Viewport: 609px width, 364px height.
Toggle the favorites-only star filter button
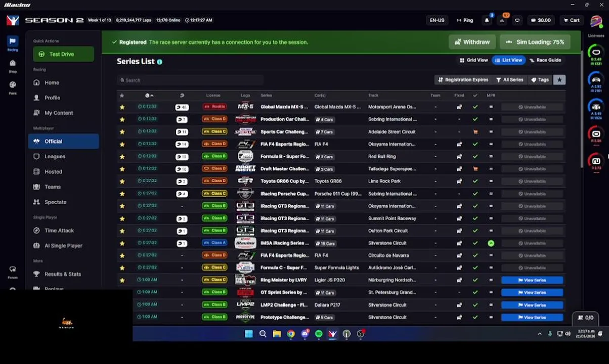(559, 80)
